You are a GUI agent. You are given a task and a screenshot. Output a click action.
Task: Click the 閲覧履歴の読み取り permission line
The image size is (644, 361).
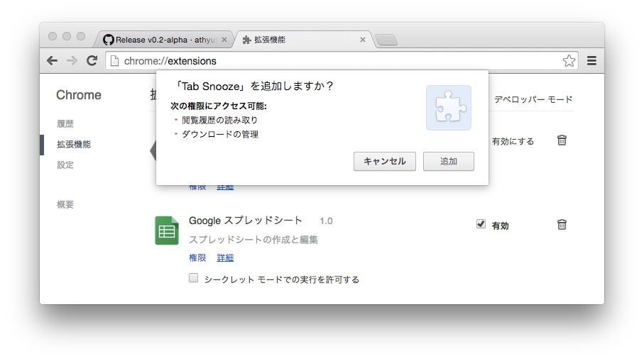tap(219, 120)
